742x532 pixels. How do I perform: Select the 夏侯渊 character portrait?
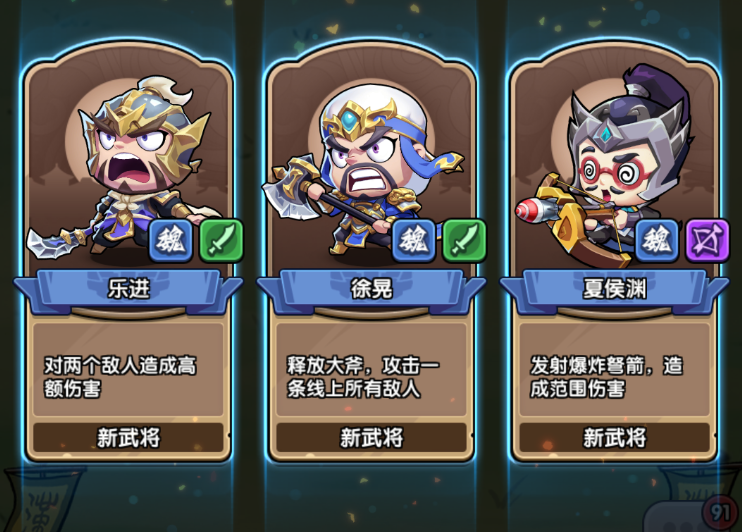[610, 166]
